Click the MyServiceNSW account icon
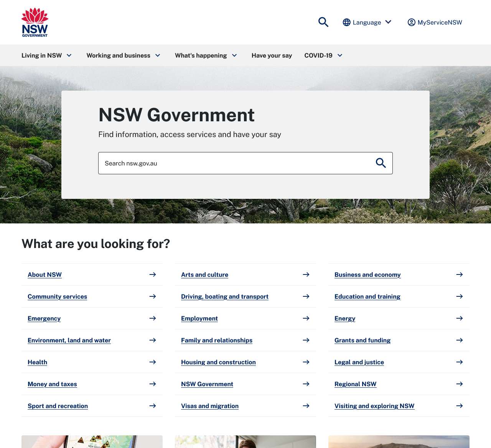This screenshot has height=448, width=491. pyautogui.click(x=411, y=22)
